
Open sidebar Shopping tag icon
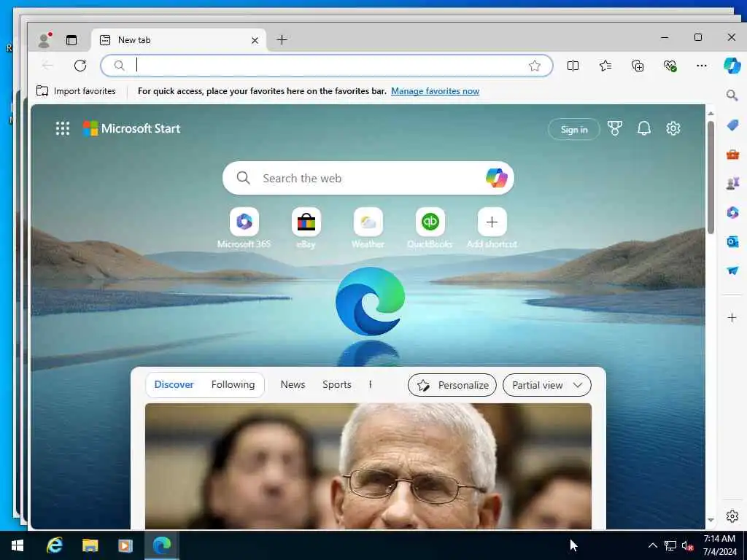coord(732,125)
